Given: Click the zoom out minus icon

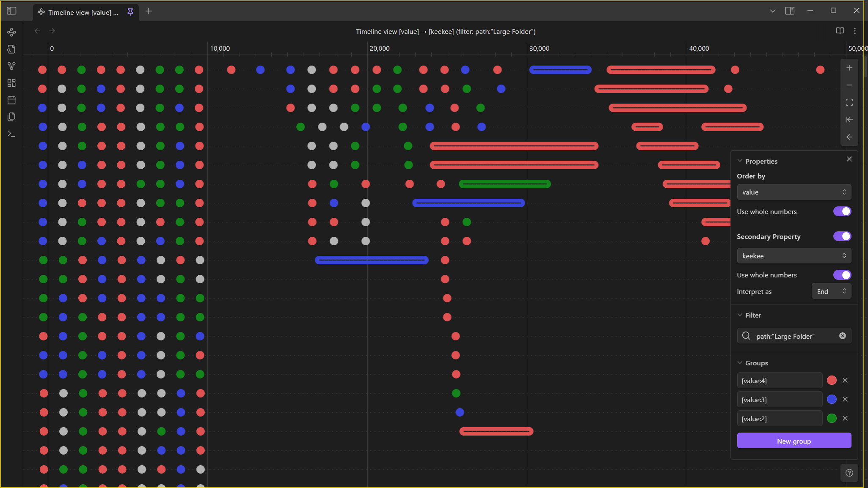Looking at the screenshot, I should [x=849, y=85].
